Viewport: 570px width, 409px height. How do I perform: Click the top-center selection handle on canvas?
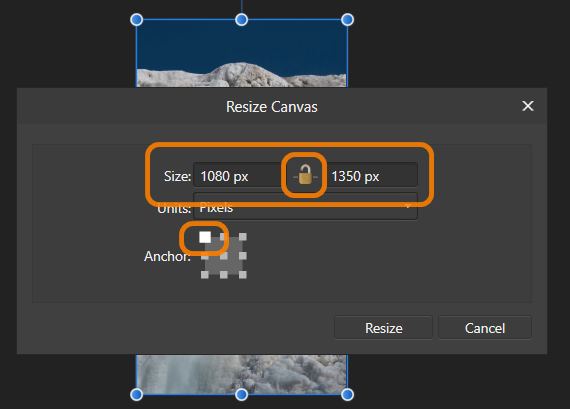242,20
